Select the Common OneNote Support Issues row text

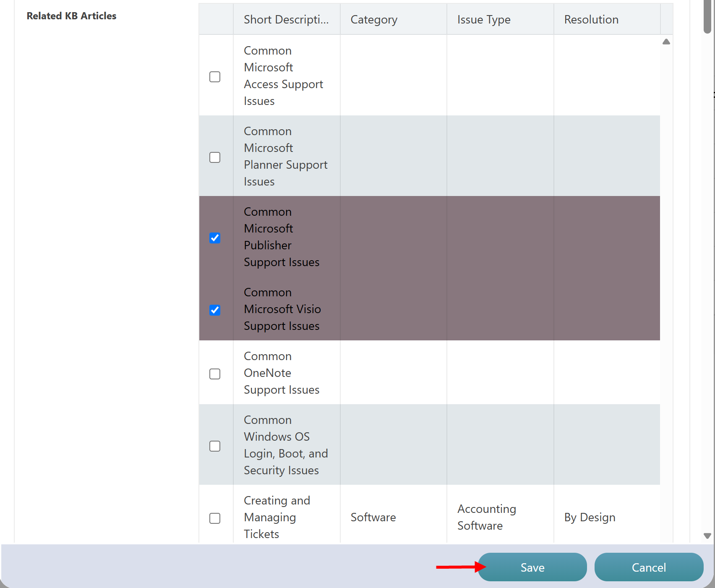(282, 373)
